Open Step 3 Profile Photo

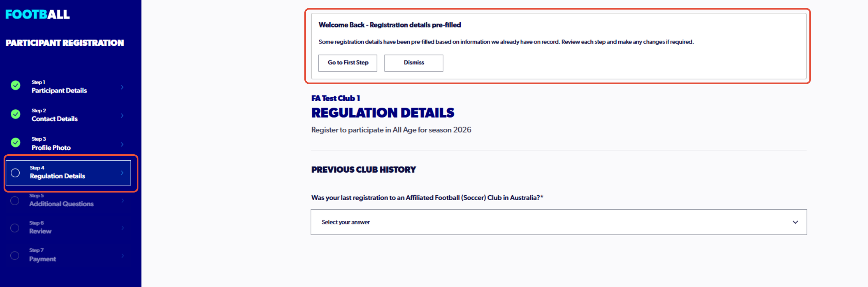68,143
